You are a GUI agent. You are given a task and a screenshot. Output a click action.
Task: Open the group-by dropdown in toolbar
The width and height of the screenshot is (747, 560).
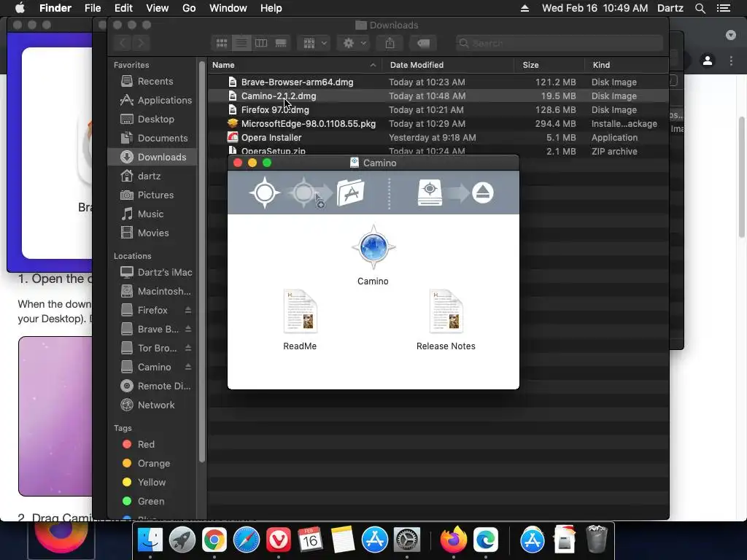tap(314, 43)
